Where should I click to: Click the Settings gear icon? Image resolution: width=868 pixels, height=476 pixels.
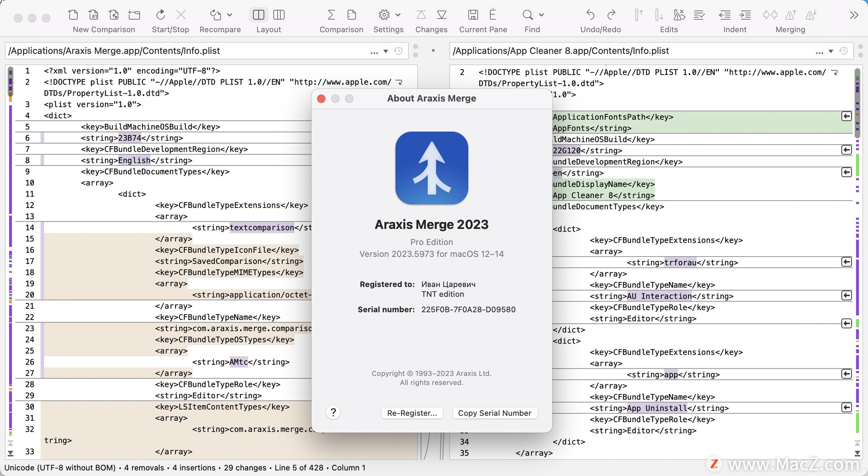tap(384, 15)
